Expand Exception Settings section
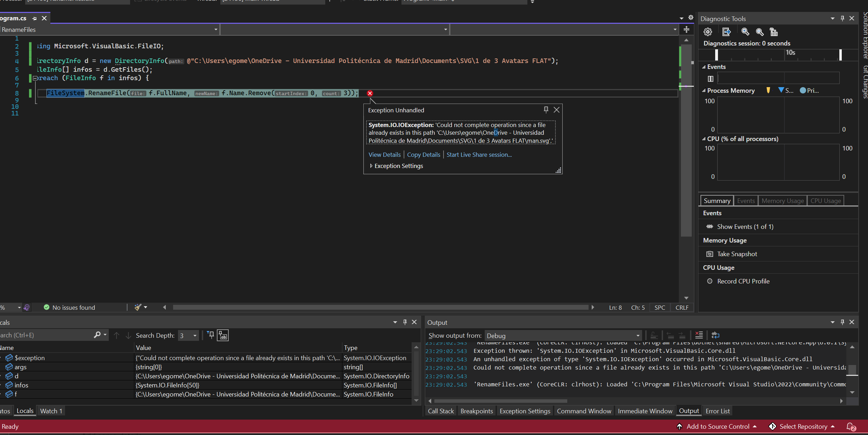The width and height of the screenshot is (868, 435). tap(371, 166)
